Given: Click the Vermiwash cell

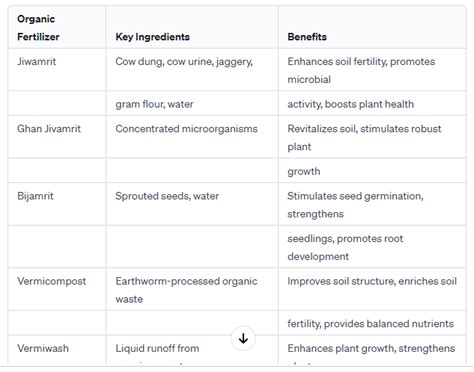Looking at the screenshot, I should 57,349.
